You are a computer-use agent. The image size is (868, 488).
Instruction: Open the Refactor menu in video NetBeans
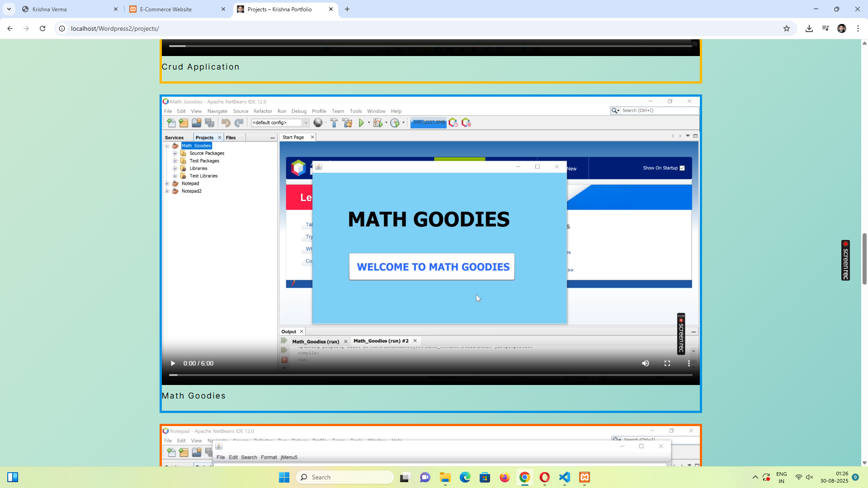coord(263,111)
